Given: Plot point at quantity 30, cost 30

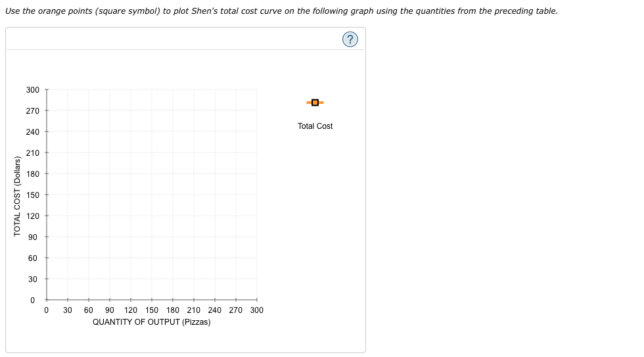Looking at the screenshot, I should pyautogui.click(x=67, y=279).
